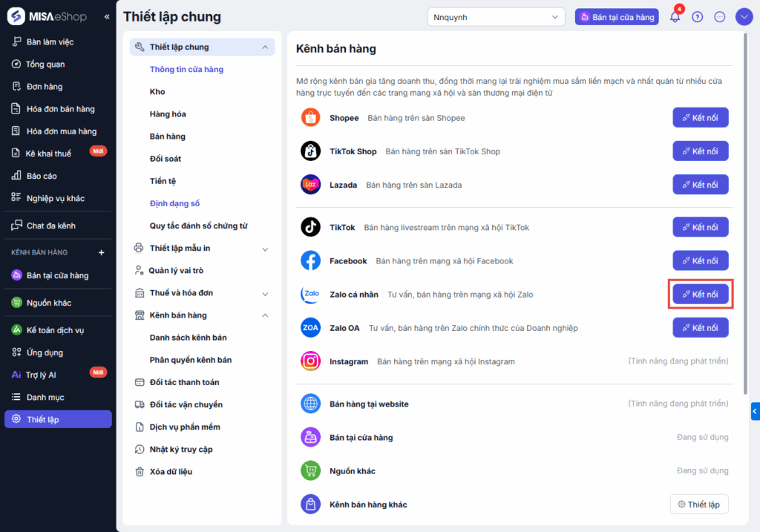Click the Facebook channel icon
This screenshot has width=760, height=532.
[x=310, y=260]
